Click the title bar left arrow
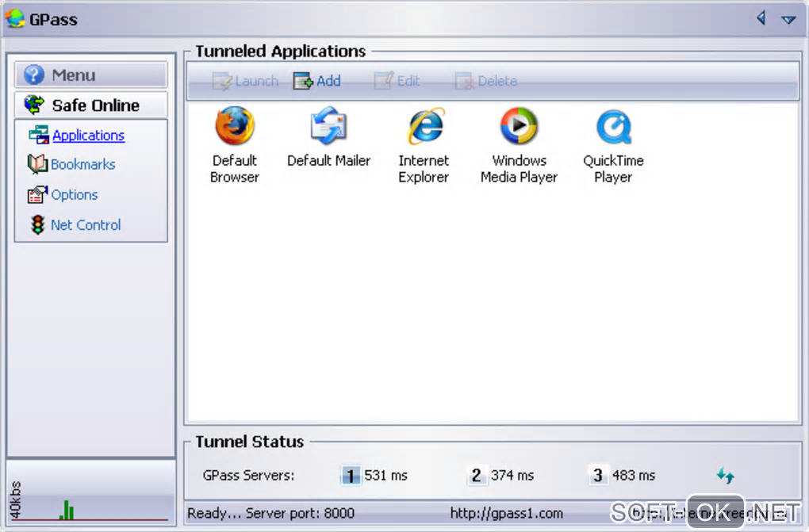 [761, 18]
